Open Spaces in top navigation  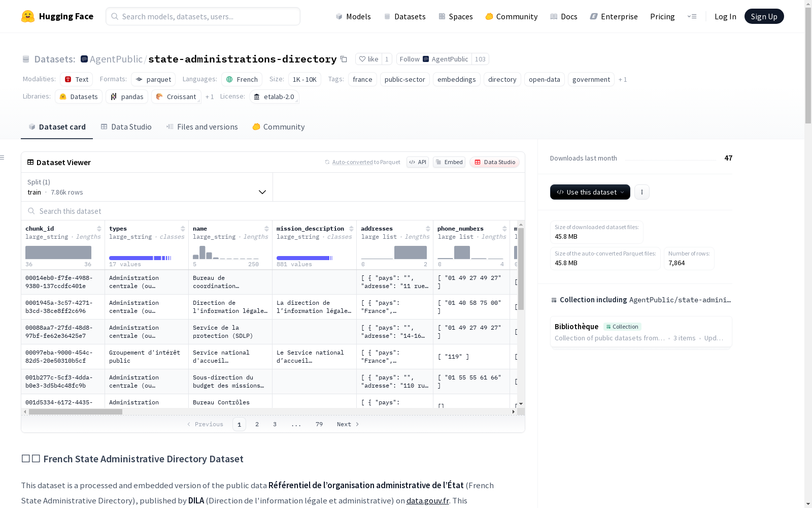pos(455,16)
